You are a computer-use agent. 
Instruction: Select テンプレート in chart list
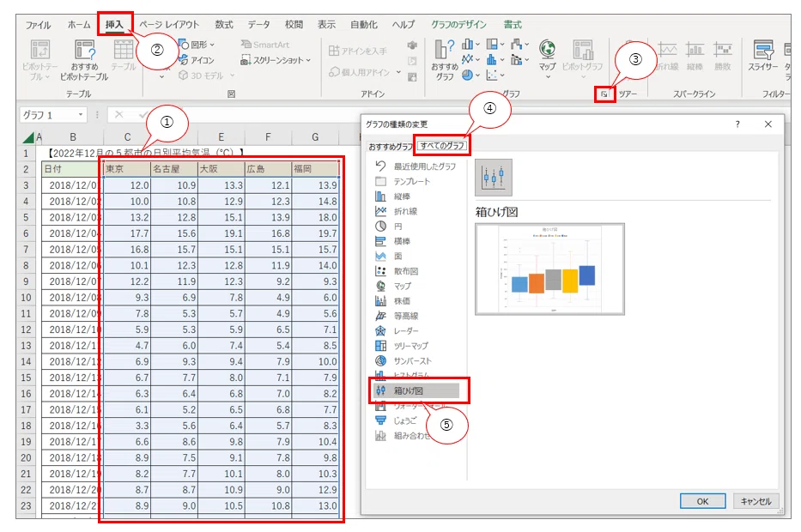coord(404,181)
